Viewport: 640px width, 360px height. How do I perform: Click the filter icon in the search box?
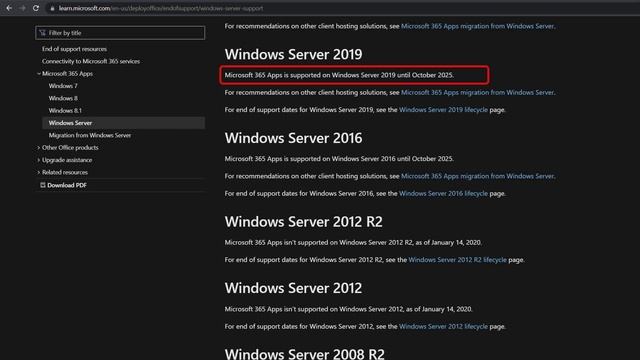[42, 33]
